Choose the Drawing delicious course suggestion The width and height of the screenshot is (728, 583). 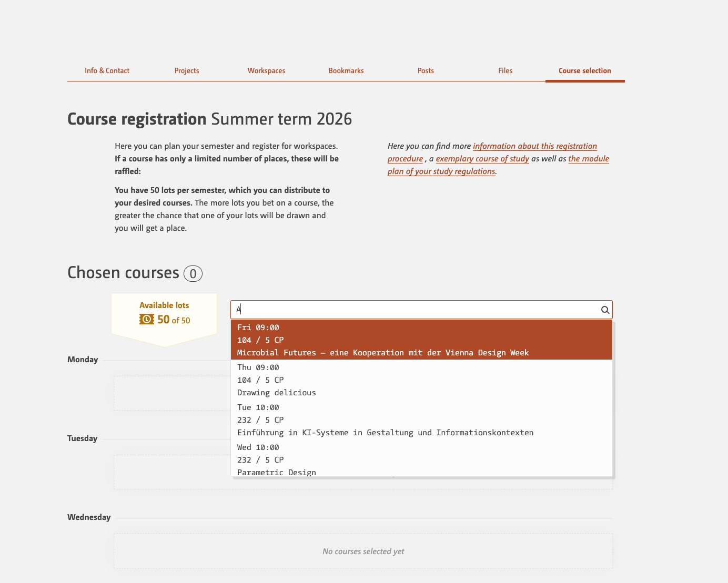pos(421,380)
